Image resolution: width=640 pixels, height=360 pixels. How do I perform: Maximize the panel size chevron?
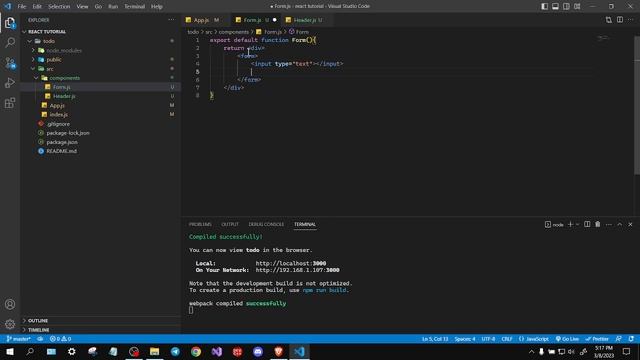point(620,224)
